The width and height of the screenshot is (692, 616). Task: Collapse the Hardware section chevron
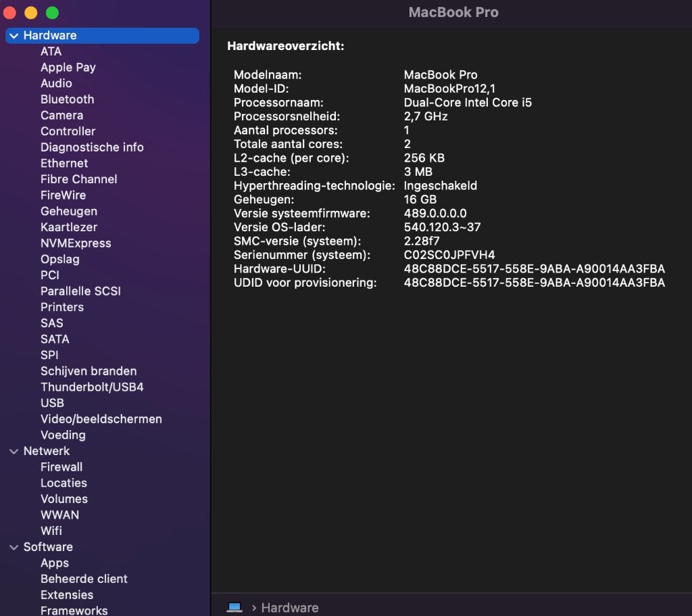14,36
